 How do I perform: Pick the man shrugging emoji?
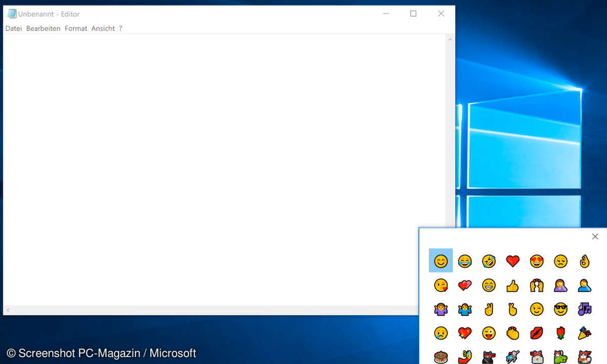[465, 309]
